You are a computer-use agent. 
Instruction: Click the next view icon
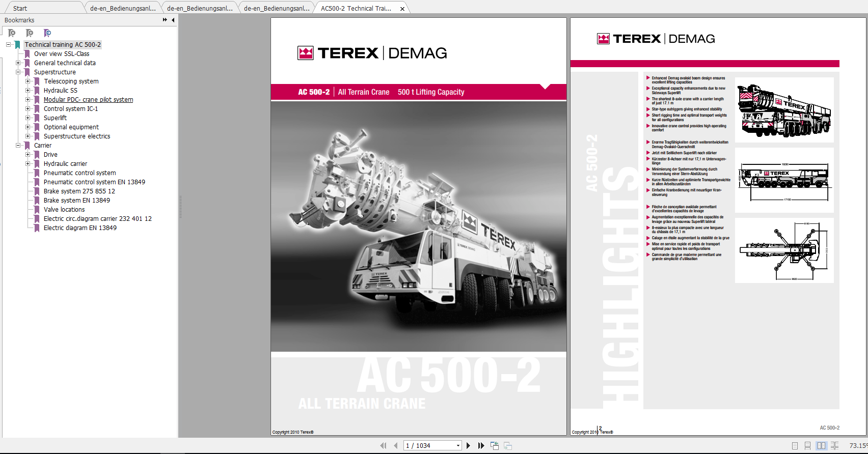tap(508, 445)
